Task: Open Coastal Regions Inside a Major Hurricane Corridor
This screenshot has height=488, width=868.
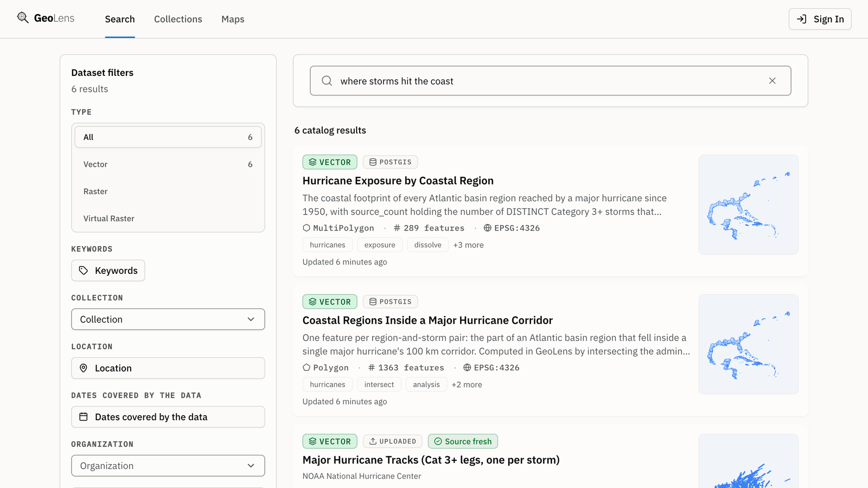Action: click(x=427, y=320)
